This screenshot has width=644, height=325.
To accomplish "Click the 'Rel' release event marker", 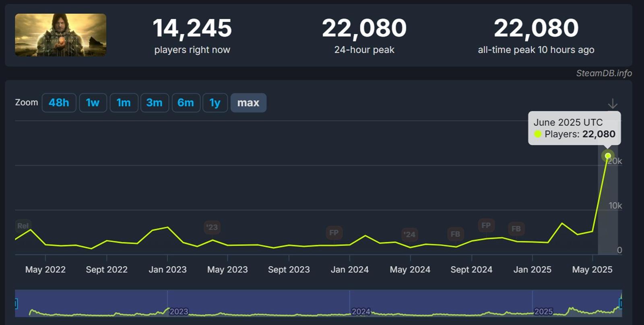I will (x=23, y=226).
